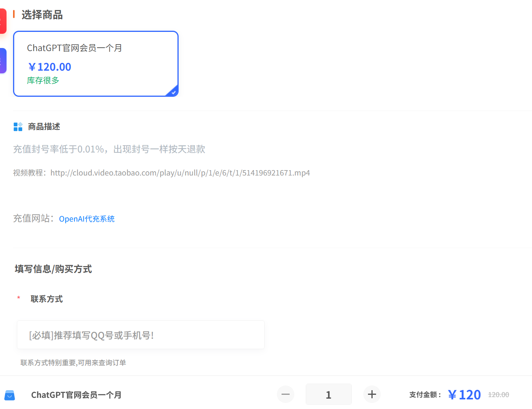Click the 商品描述 grid icon
This screenshot has width=532, height=409.
(x=18, y=127)
